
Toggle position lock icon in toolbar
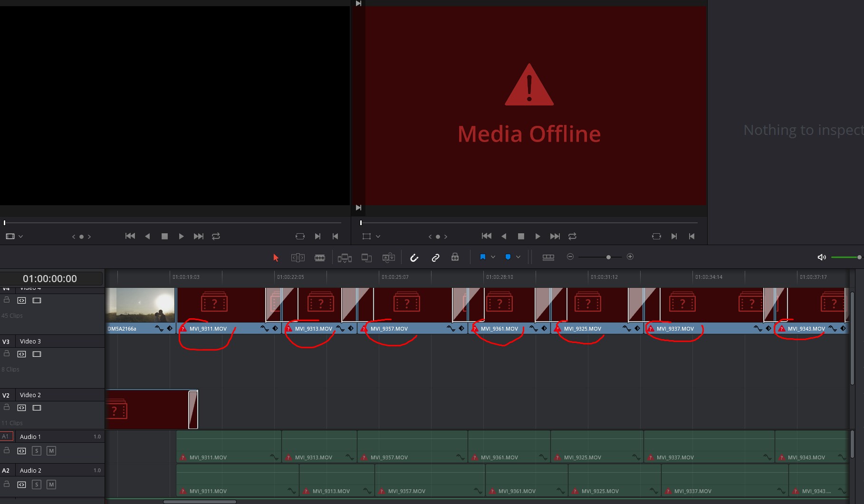[x=455, y=257]
